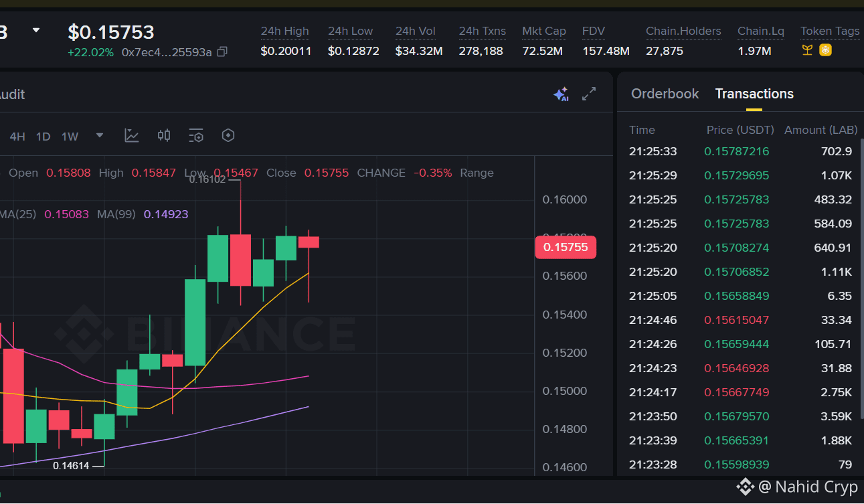The image size is (864, 504).
Task: Click price 0.15598939 in transactions
Action: 736,465
